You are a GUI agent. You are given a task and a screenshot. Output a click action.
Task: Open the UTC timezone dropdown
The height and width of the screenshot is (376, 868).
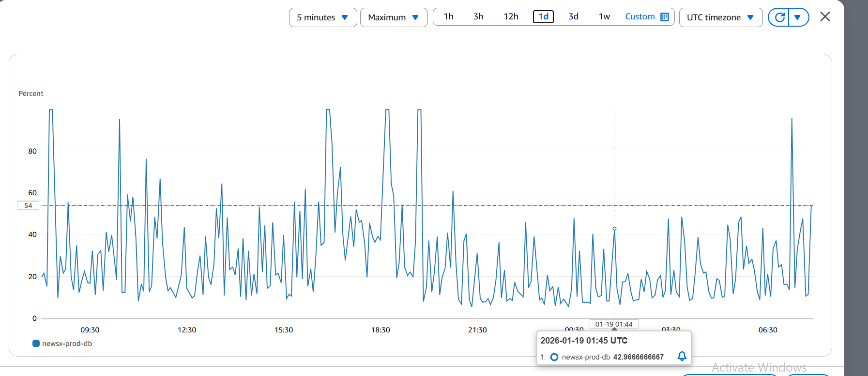(x=720, y=17)
